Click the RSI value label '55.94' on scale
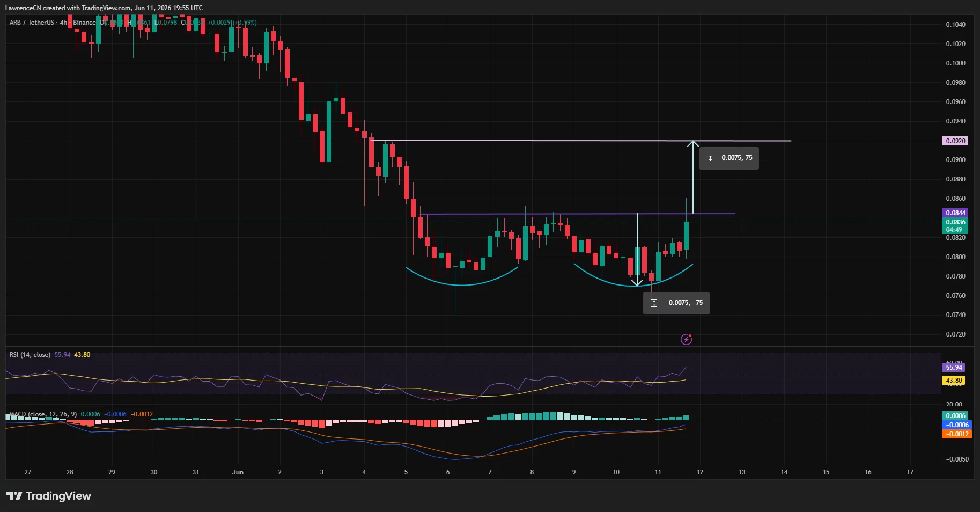 954,368
